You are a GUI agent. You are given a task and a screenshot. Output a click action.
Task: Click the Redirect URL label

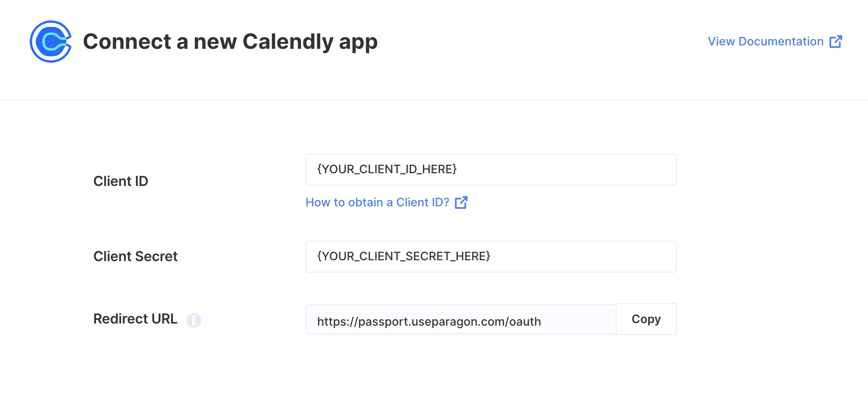[x=135, y=319]
